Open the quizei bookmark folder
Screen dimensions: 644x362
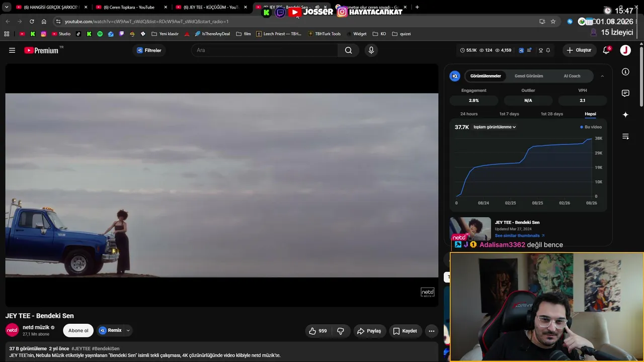point(401,34)
